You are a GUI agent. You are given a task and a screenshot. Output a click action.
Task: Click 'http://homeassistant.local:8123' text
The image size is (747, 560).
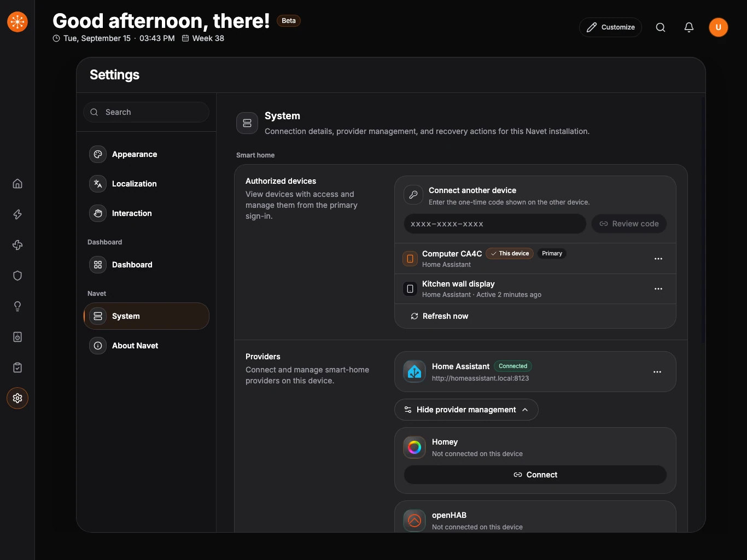[x=481, y=378]
